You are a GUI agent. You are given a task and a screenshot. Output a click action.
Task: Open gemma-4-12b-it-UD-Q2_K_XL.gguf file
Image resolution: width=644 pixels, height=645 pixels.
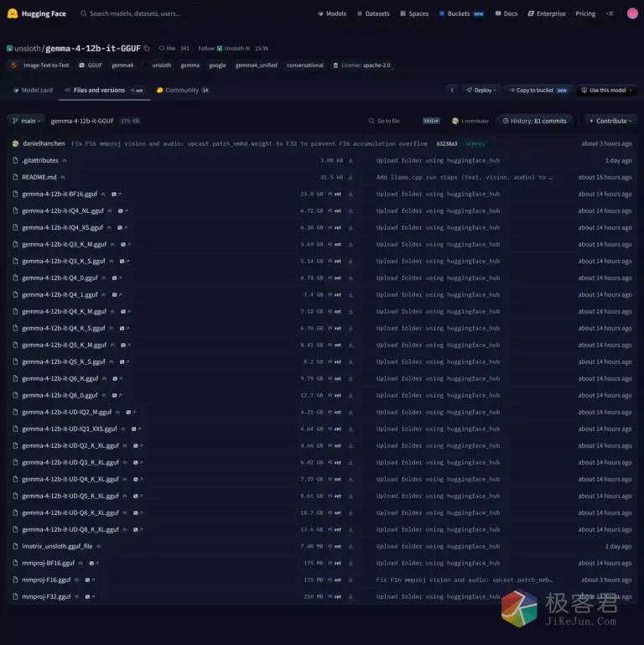(x=70, y=446)
